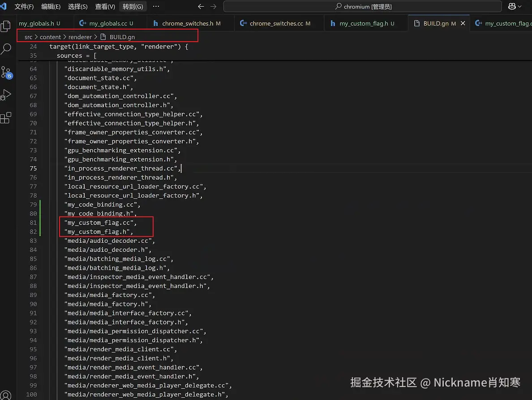Screen dimensions: 532x400
Task: Click "discardable_memory_utils.h" on line 64
Action: pos(116,69)
